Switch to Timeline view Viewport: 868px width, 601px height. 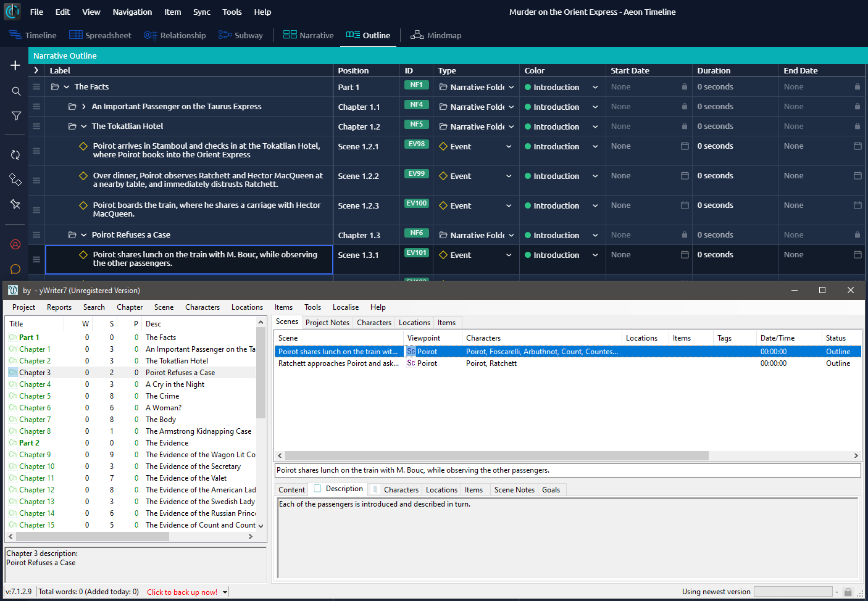33,35
